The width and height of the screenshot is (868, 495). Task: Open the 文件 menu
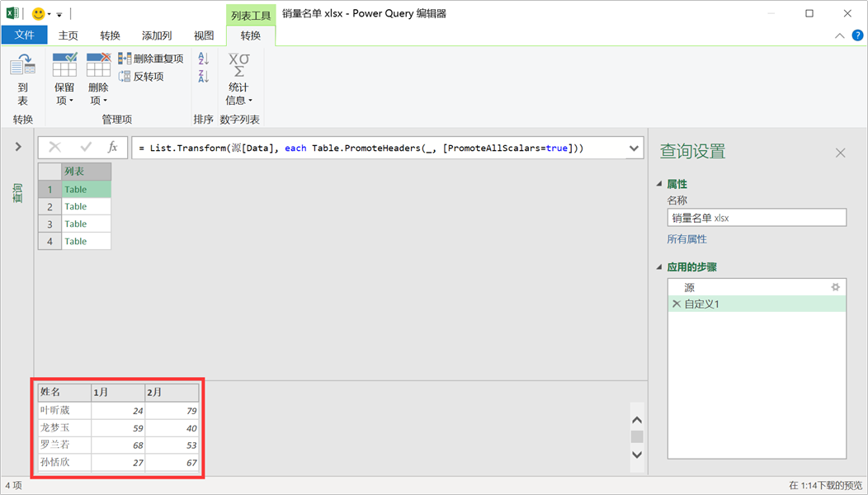[x=25, y=35]
